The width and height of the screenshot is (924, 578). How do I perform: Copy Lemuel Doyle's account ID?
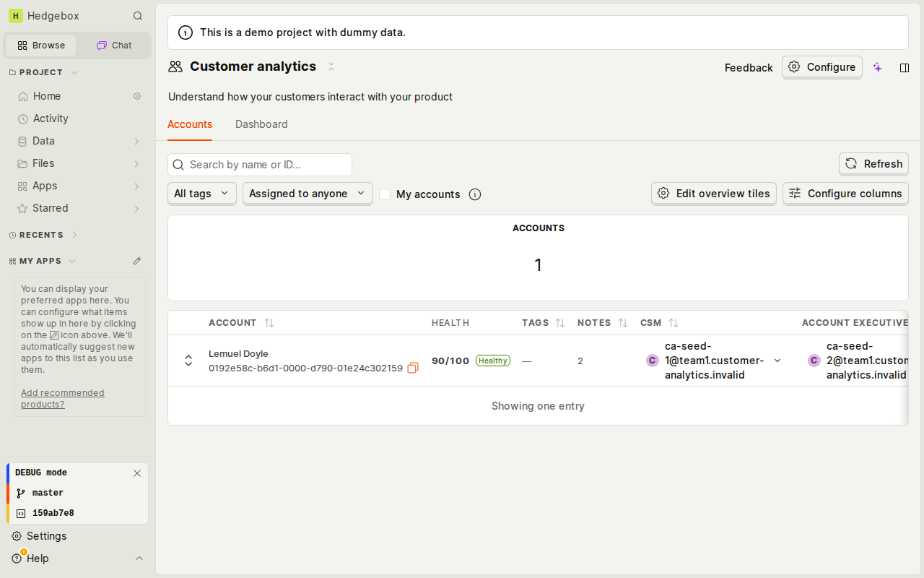pyautogui.click(x=413, y=368)
